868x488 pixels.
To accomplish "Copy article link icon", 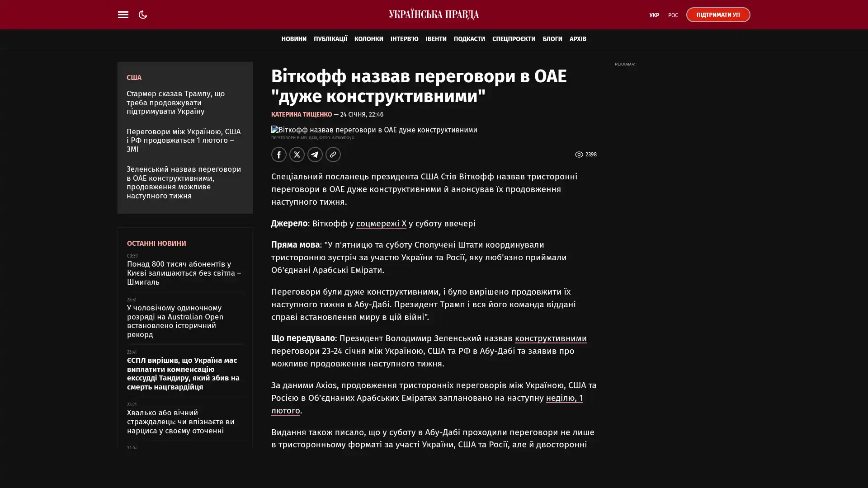I will (333, 155).
